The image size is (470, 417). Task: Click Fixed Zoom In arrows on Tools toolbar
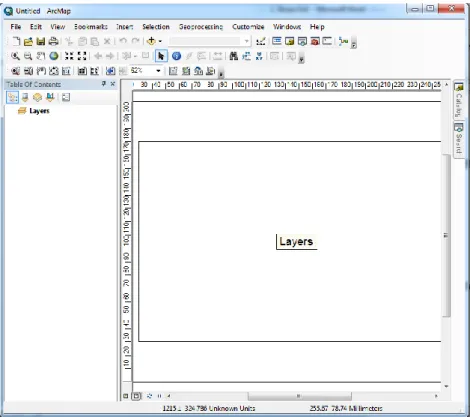coord(69,56)
